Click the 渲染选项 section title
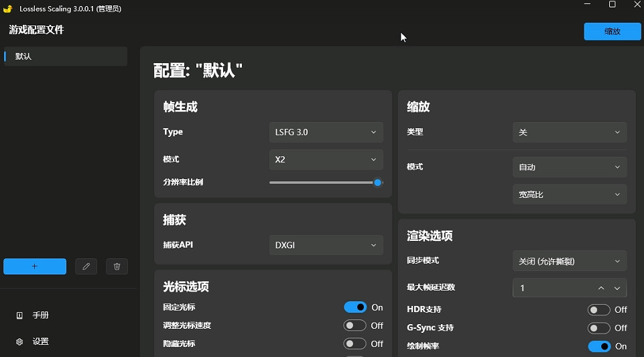Screen dimensions: 644x357 tap(430, 236)
